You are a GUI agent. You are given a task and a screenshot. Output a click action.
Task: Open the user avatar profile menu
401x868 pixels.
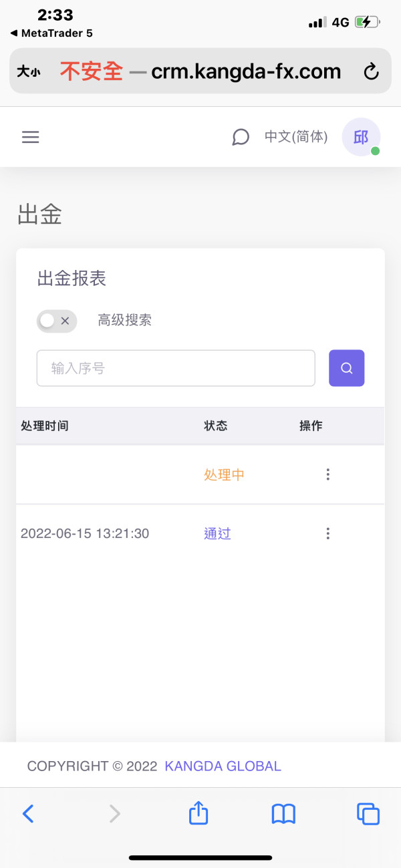point(361,138)
